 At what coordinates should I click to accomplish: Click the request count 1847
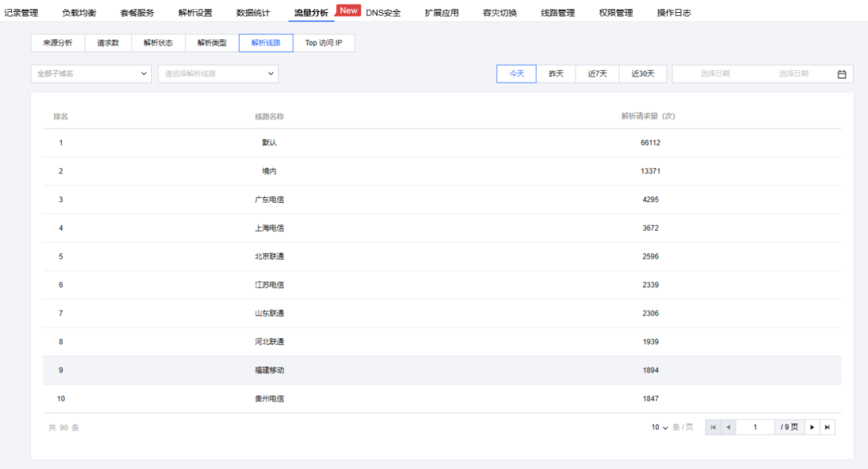(x=650, y=398)
